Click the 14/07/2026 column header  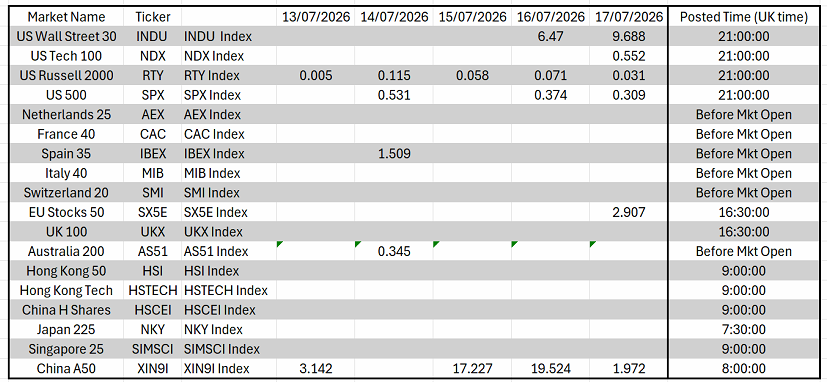coord(394,17)
